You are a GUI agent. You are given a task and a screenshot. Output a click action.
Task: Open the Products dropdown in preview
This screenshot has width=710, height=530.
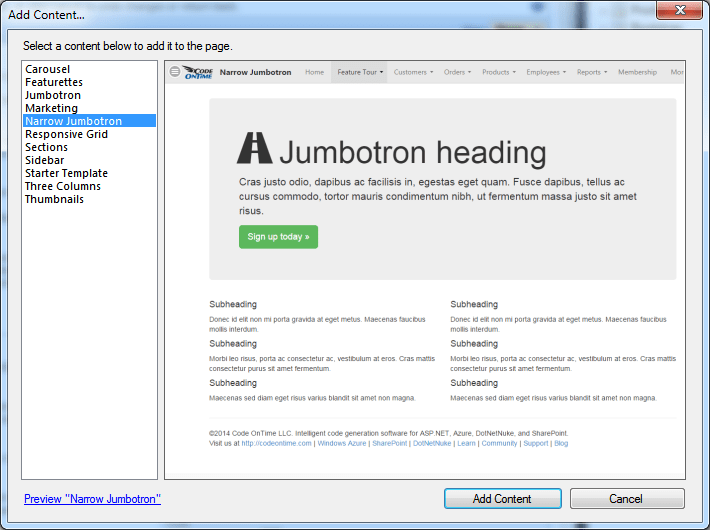pyautogui.click(x=499, y=72)
